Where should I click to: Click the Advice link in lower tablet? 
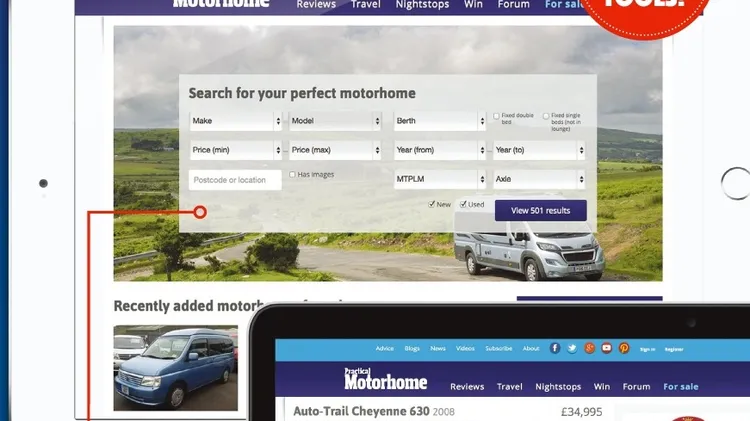385,348
